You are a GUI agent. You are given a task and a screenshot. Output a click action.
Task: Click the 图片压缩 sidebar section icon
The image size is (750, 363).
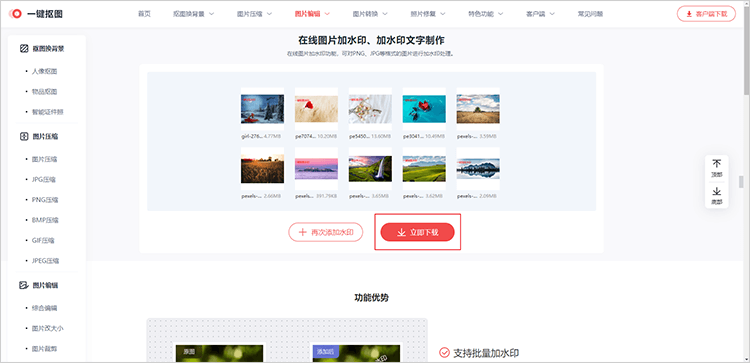[x=24, y=136]
